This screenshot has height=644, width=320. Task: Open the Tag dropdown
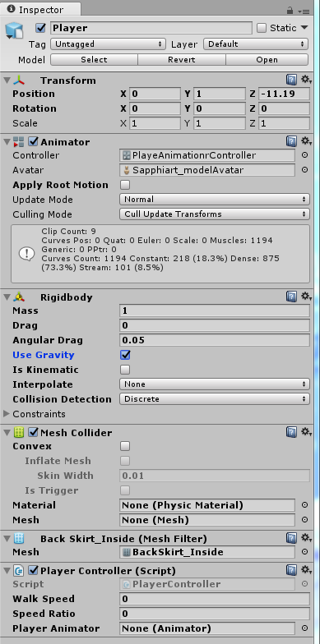click(x=109, y=44)
